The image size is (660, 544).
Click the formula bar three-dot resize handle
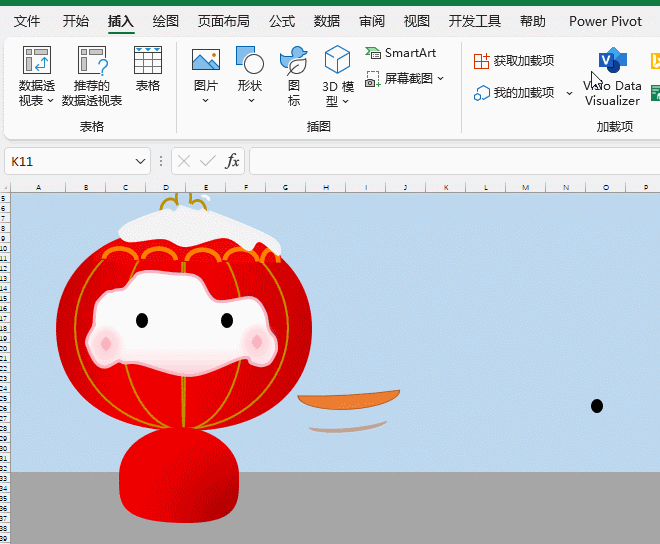[x=161, y=161]
